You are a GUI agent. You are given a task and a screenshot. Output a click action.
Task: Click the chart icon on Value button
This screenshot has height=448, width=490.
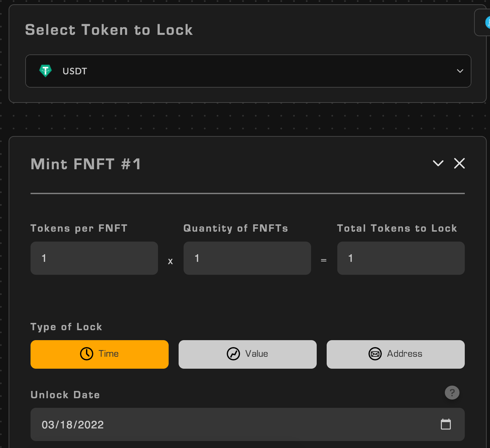(233, 354)
